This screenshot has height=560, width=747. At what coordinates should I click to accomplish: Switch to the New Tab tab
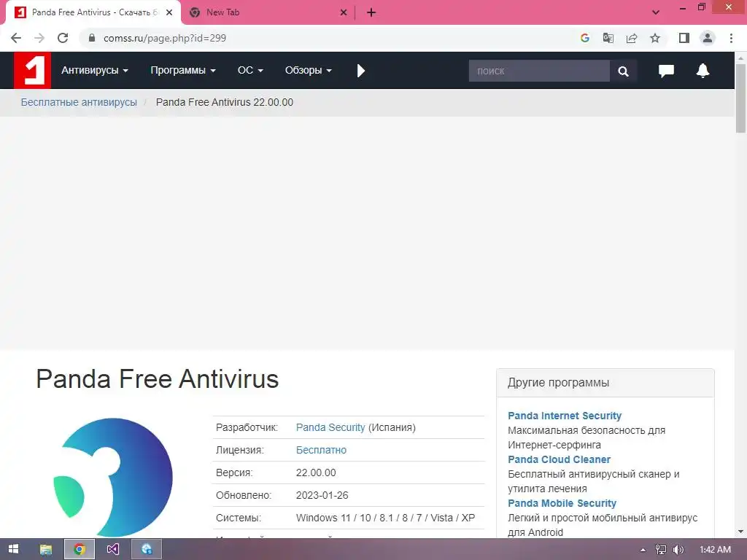268,12
